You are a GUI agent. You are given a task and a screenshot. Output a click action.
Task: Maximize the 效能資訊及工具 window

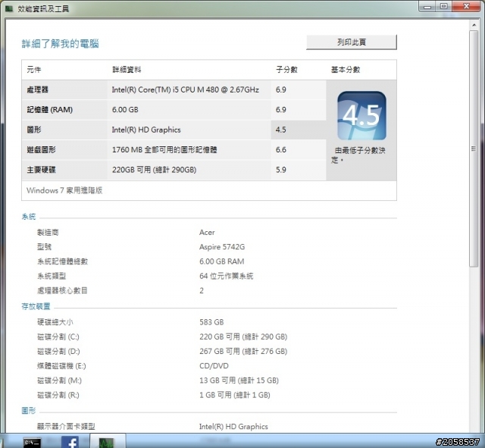[444, 7]
